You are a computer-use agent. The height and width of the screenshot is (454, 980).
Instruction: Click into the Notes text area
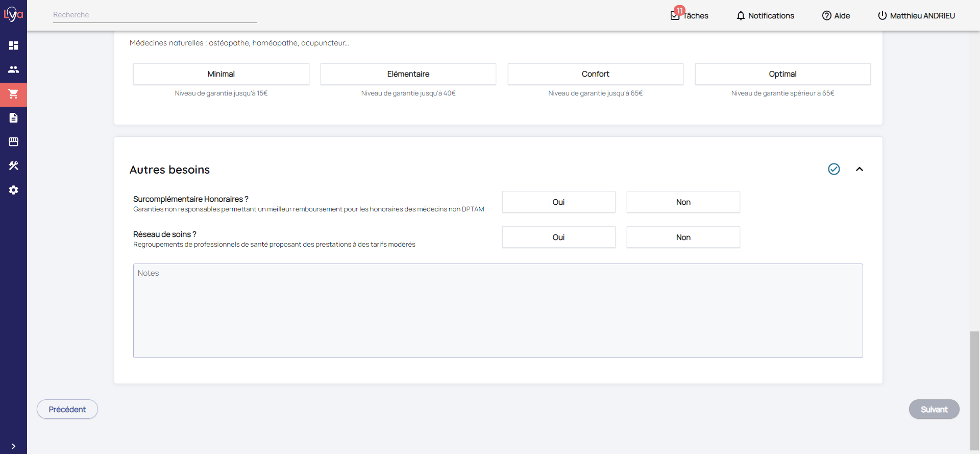[x=498, y=310]
